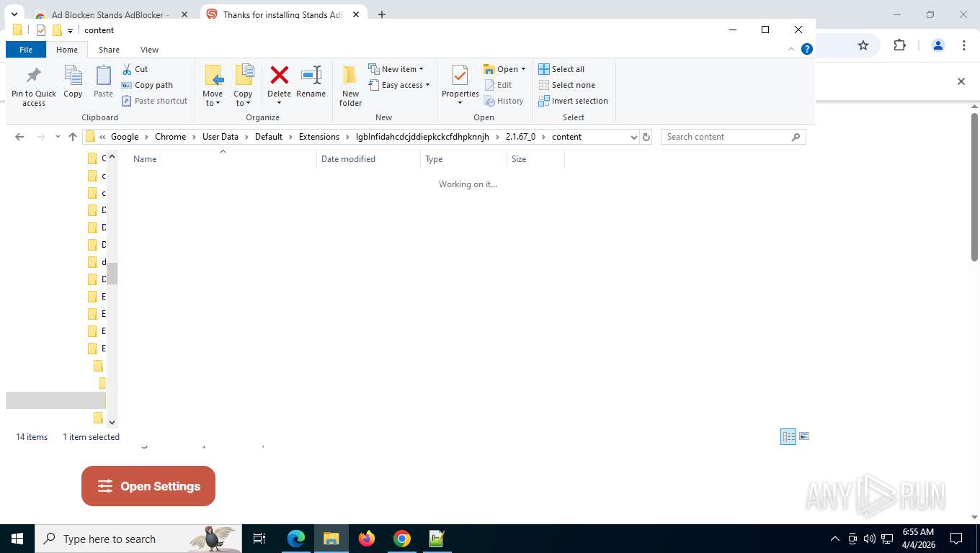Click the Open button in ribbon
This screenshot has width=980, height=553.
tap(504, 69)
